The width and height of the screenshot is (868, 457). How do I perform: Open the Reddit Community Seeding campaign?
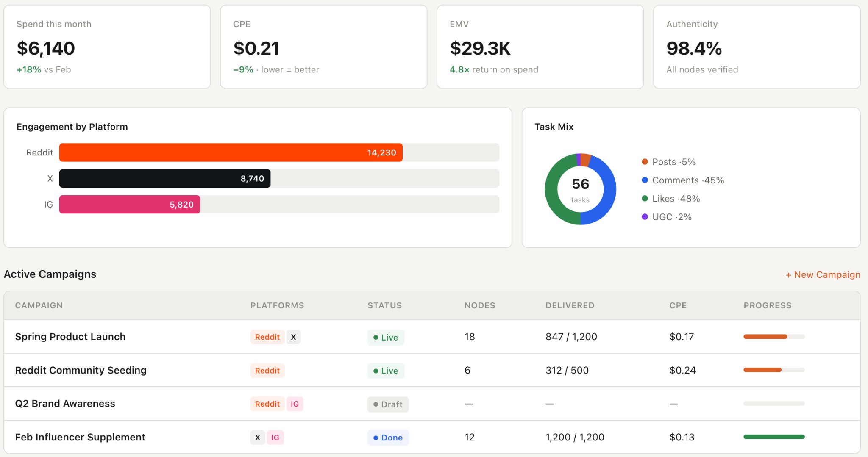pos(81,370)
